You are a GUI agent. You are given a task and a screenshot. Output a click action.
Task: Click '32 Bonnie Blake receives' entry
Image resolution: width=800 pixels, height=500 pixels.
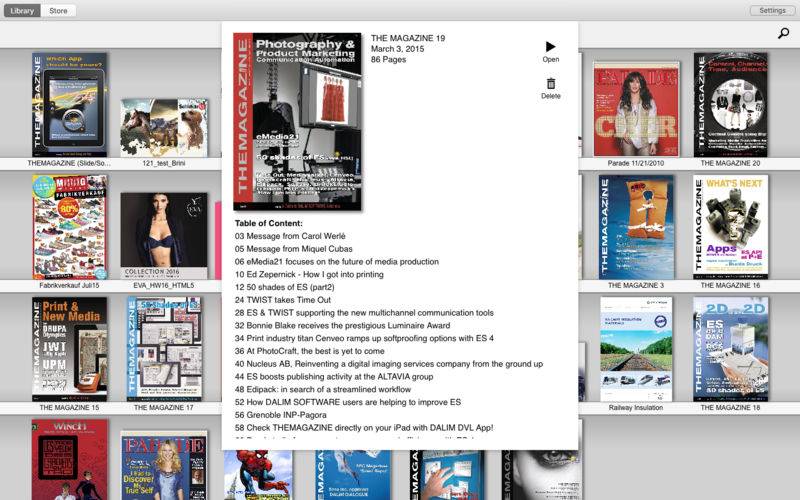pos(342,326)
